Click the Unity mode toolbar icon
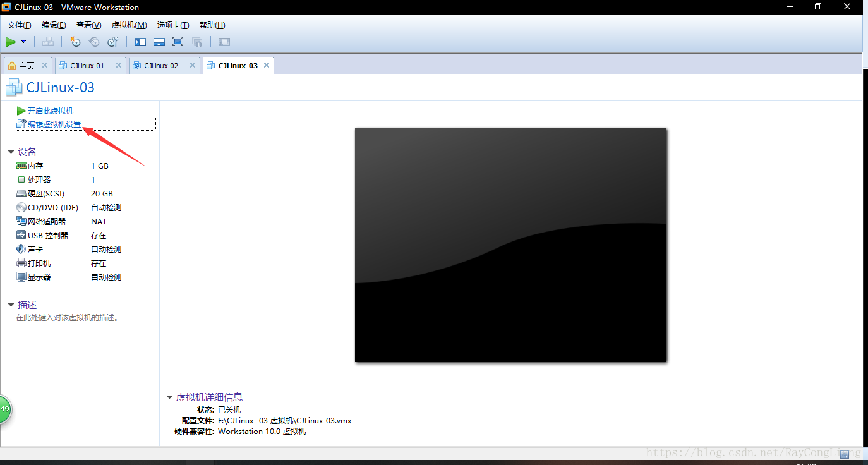 click(x=197, y=42)
